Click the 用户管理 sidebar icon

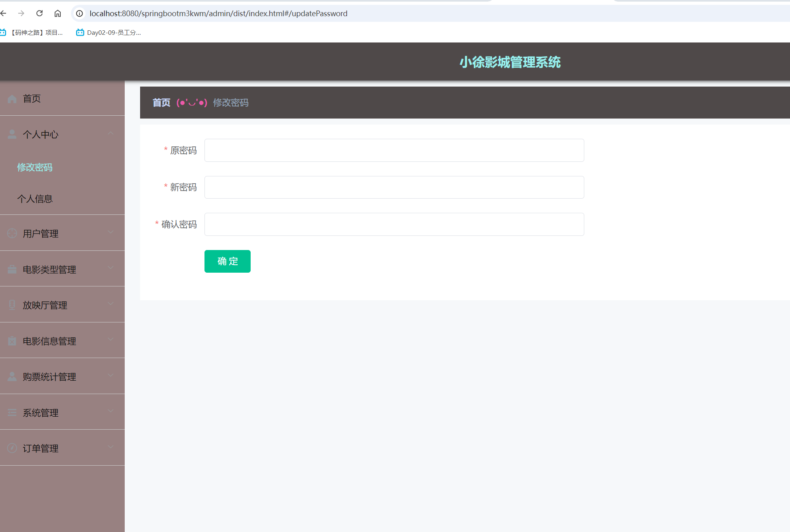[x=12, y=233]
